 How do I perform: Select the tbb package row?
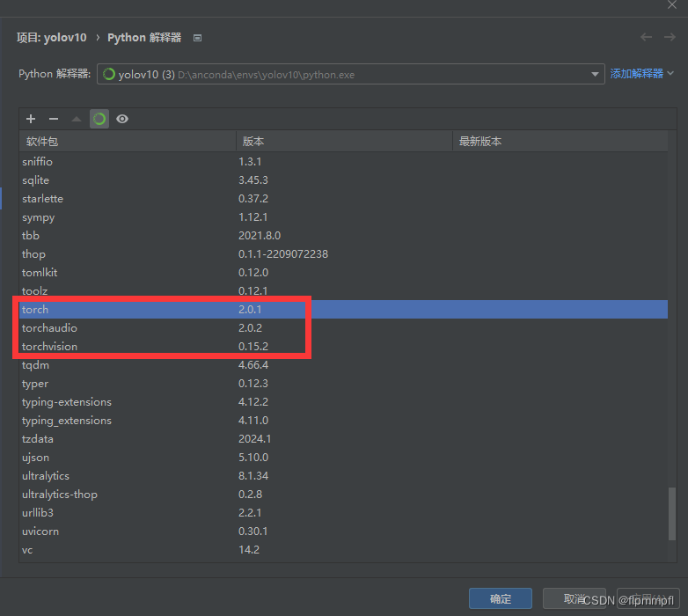click(344, 236)
